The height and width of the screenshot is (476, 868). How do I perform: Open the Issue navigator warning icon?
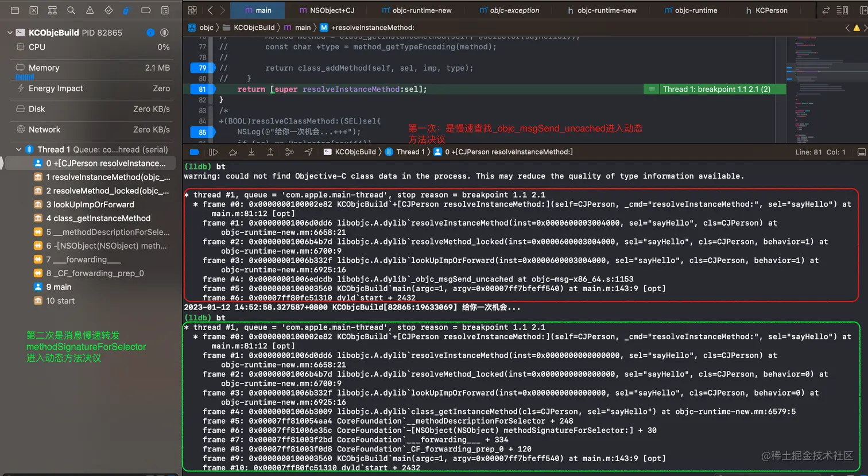coord(90,10)
